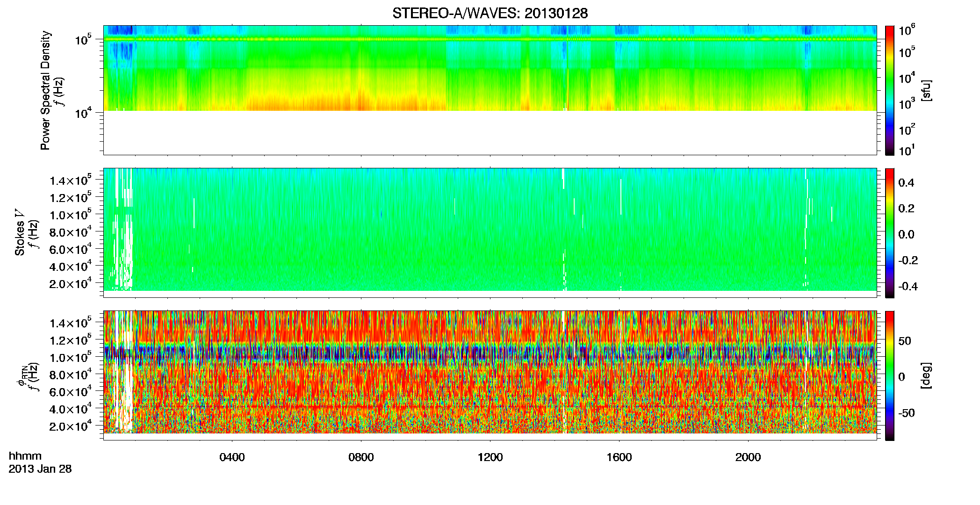Click the 2013 Jan 28 date label
Viewport: 980px width, 505px height.
(x=40, y=469)
